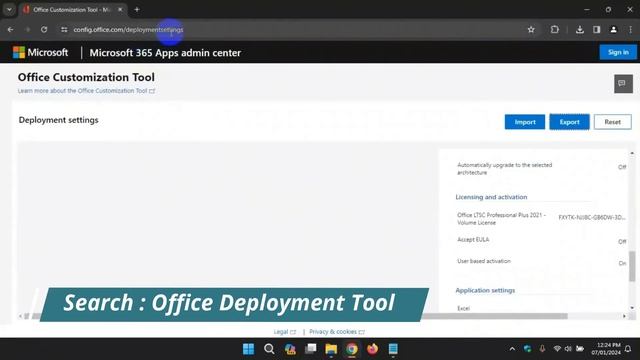This screenshot has width=640, height=360.
Task: Click the Excel application entry
Action: point(463,308)
